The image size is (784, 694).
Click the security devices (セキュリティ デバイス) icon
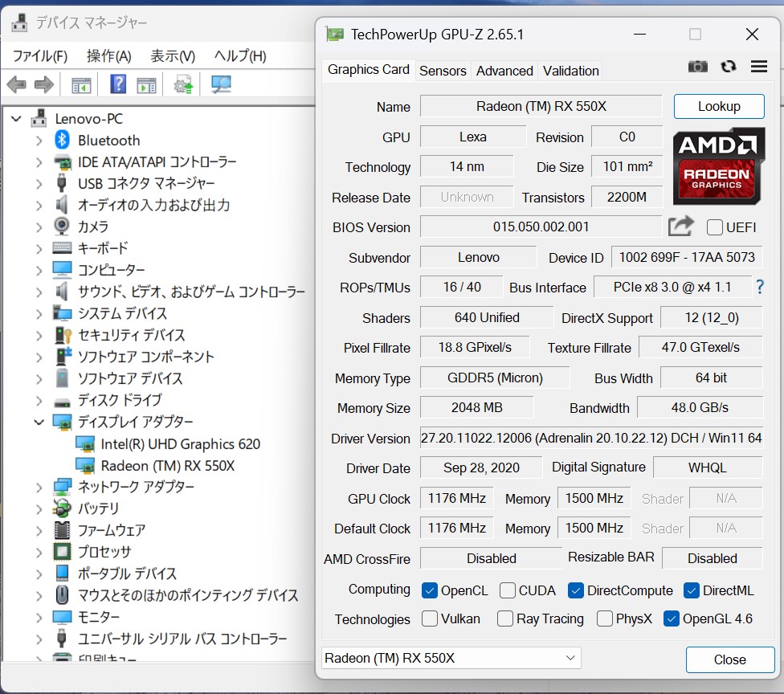[62, 335]
